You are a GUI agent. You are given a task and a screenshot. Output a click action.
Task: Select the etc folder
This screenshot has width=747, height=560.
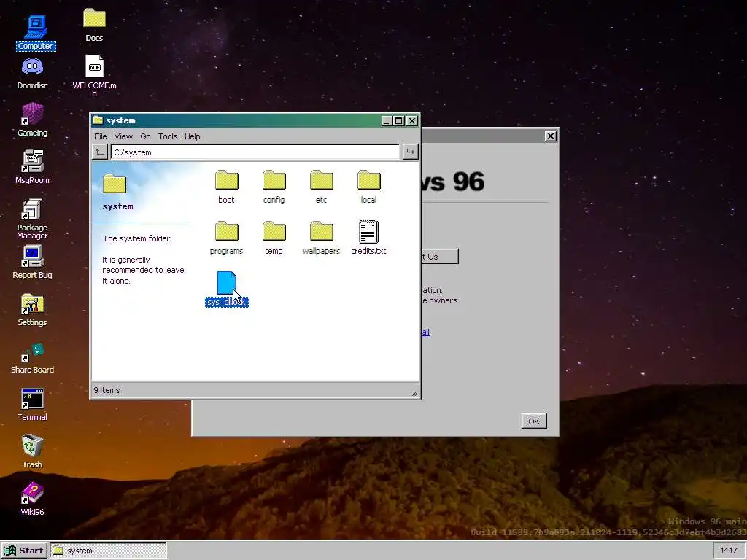(x=322, y=187)
